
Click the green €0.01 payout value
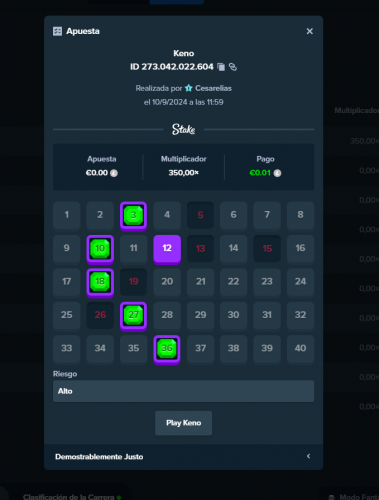click(x=260, y=173)
